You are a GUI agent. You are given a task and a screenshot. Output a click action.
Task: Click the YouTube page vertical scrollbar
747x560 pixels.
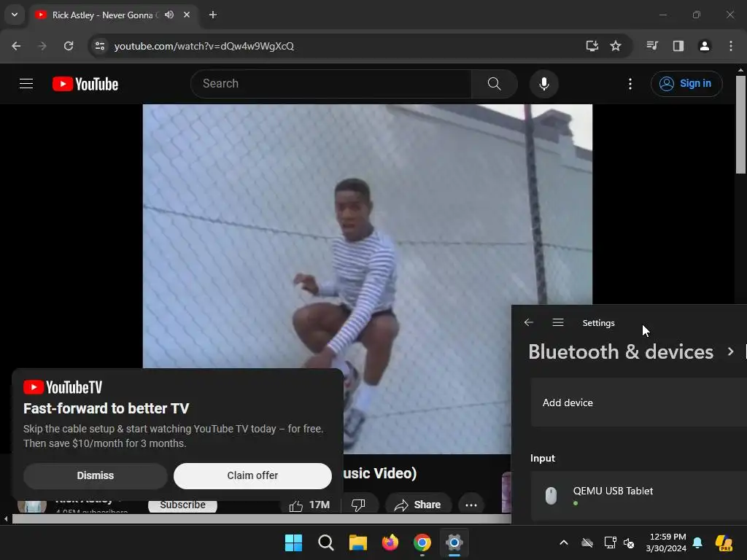(x=740, y=125)
